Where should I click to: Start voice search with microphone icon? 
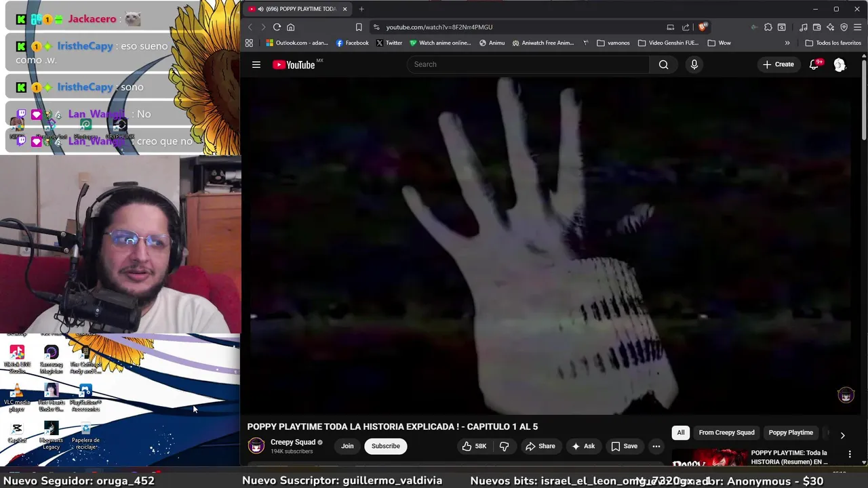pos(694,64)
